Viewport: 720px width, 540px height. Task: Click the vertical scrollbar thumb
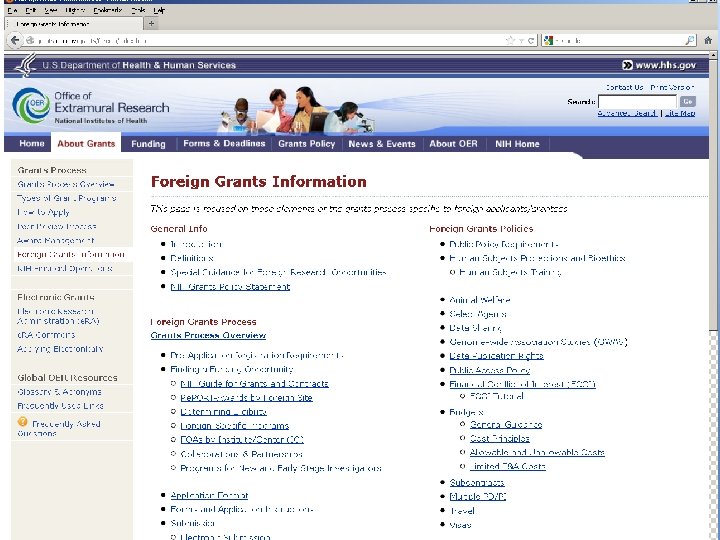[x=713, y=194]
